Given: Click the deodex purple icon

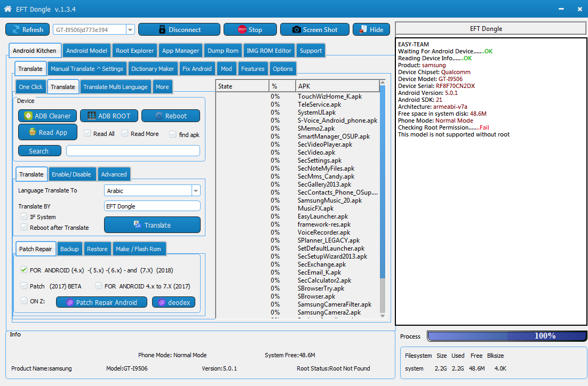Looking at the screenshot, I should 162,302.
